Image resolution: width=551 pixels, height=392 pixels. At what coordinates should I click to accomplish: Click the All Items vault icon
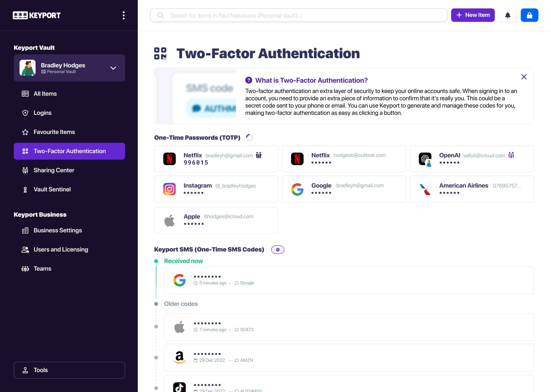(x=25, y=94)
